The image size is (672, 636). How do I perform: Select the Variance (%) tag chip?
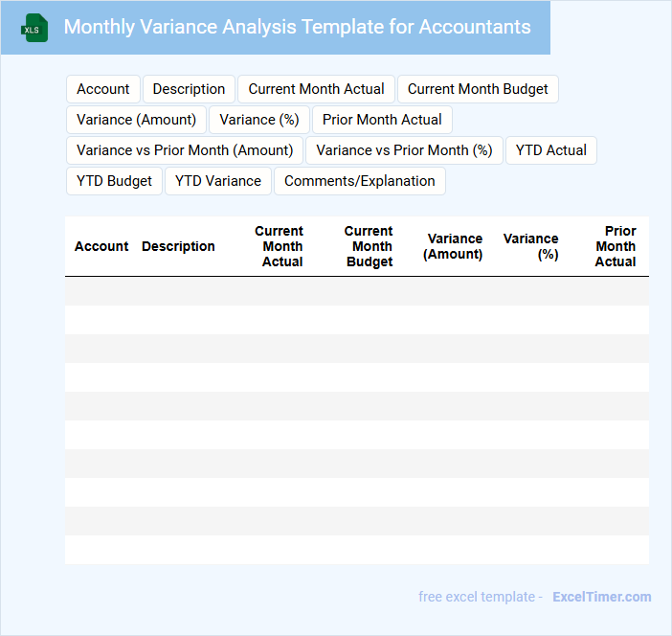point(259,120)
